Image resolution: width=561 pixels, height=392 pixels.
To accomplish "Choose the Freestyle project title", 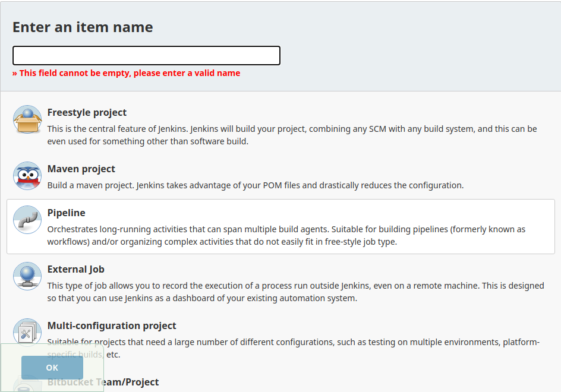I will point(87,112).
